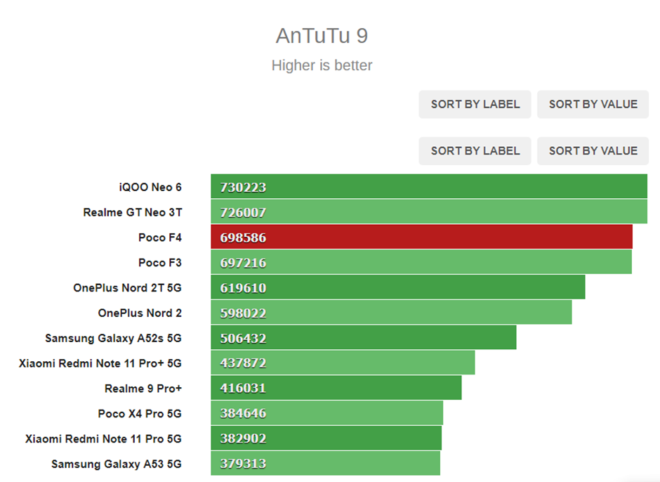
Task: Select the Realme 9 Pro+ label
Action: 143,389
